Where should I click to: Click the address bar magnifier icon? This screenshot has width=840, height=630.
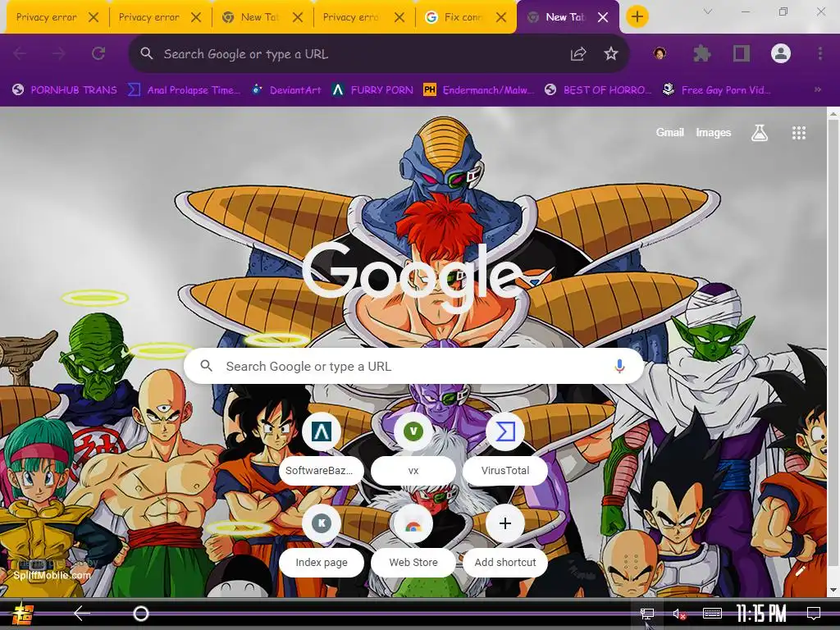(146, 53)
